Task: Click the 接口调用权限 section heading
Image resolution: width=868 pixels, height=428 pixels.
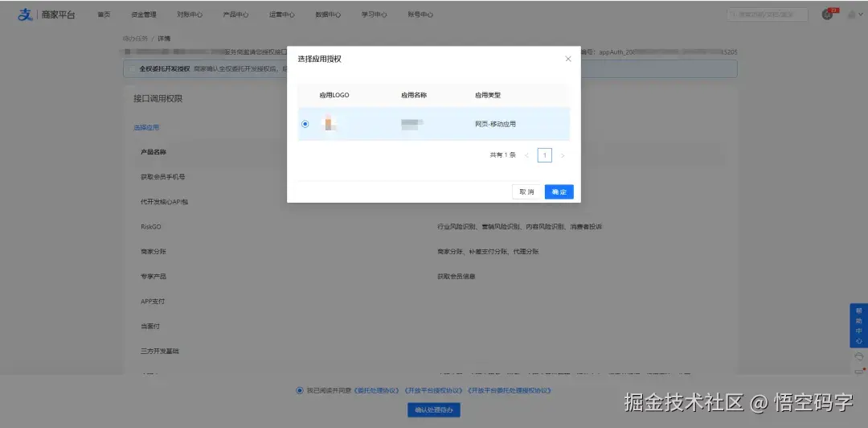Action: point(158,99)
